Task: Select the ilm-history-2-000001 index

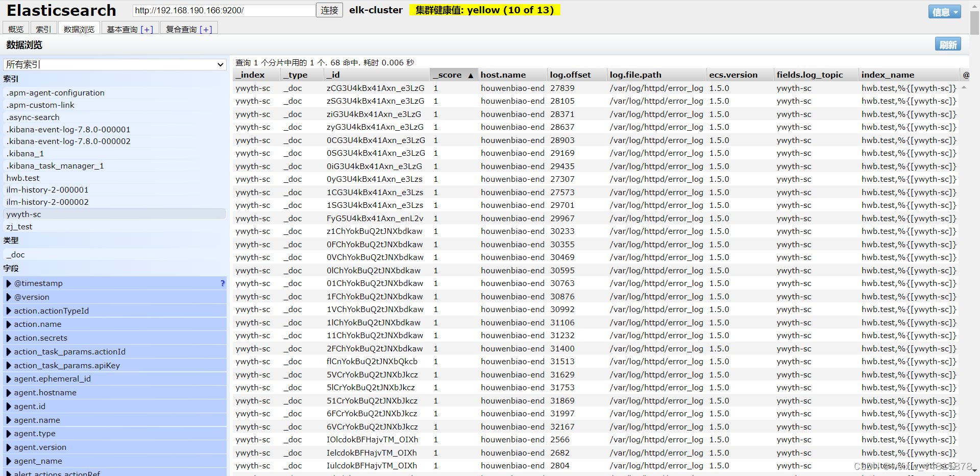Action: click(x=115, y=190)
